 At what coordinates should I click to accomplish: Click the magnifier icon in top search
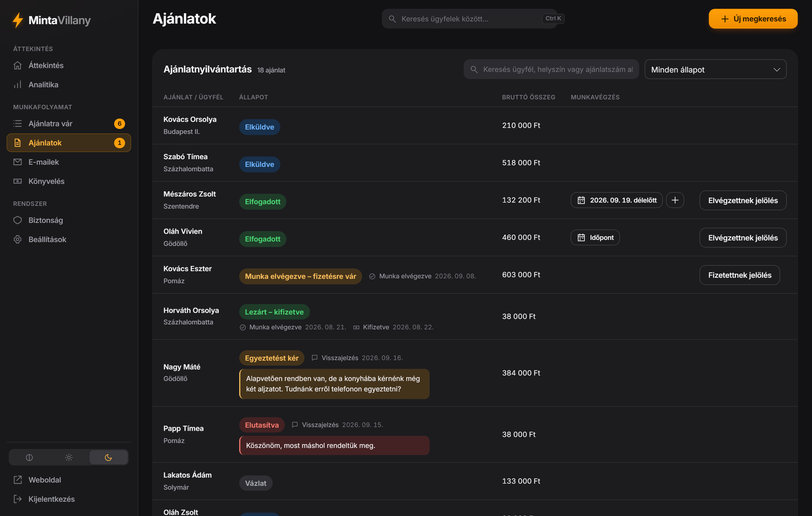[392, 19]
